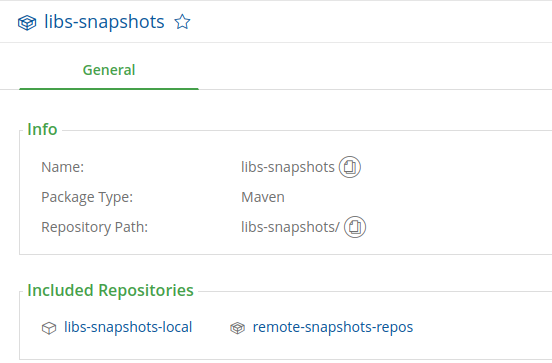Copy the repository name to clipboard

(350, 167)
